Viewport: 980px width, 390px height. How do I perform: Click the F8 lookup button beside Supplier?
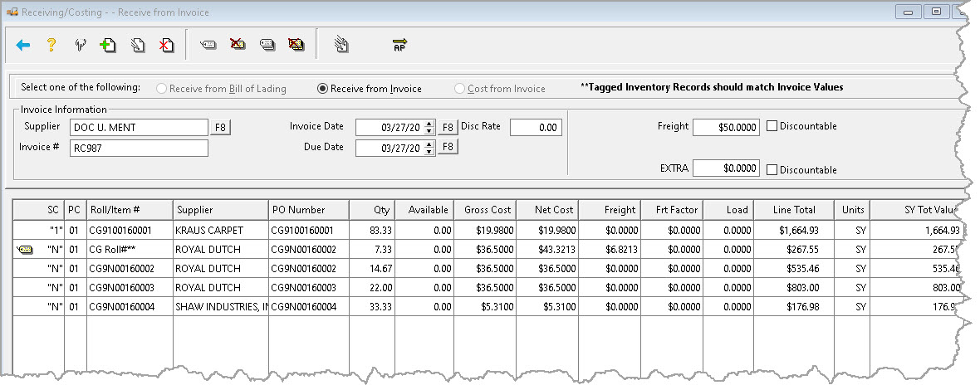pos(220,127)
